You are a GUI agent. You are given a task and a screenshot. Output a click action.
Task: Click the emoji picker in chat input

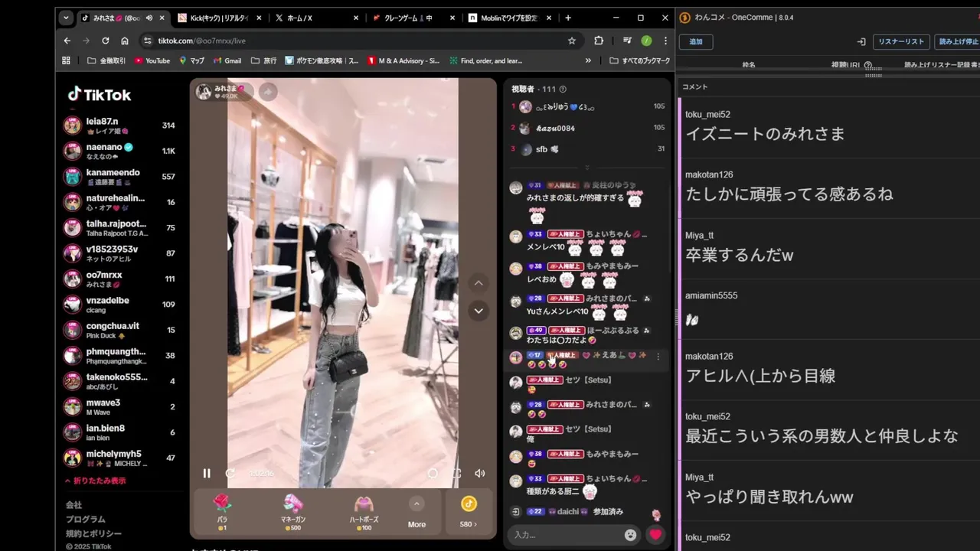[630, 535]
